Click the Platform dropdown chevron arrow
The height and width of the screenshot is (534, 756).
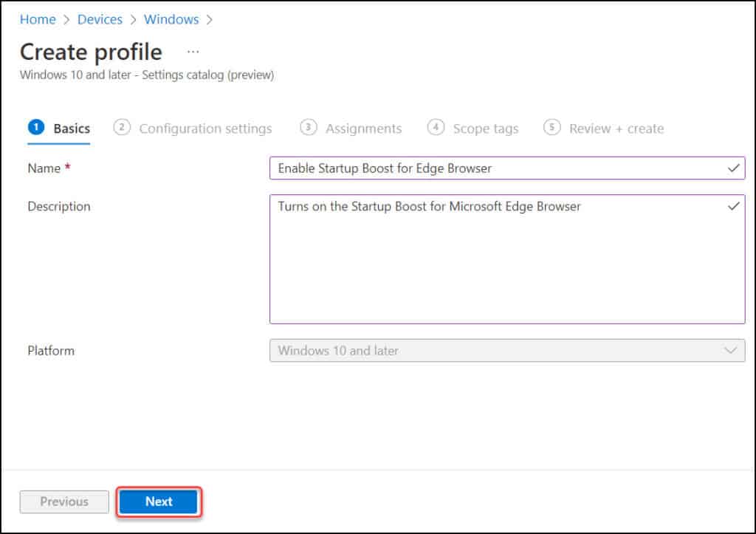(x=731, y=350)
